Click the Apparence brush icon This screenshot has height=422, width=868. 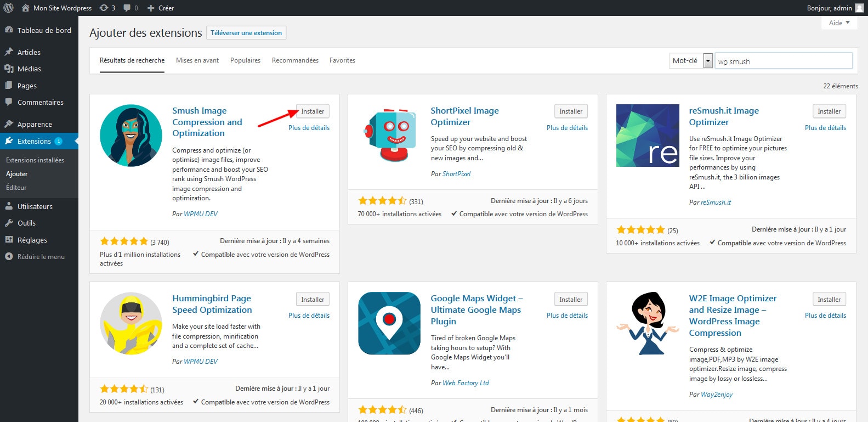pyautogui.click(x=9, y=124)
